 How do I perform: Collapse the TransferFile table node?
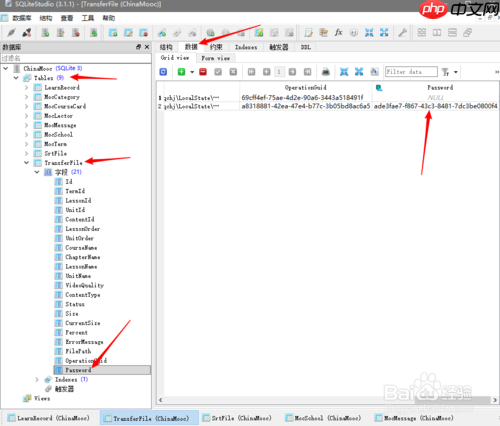27,163
